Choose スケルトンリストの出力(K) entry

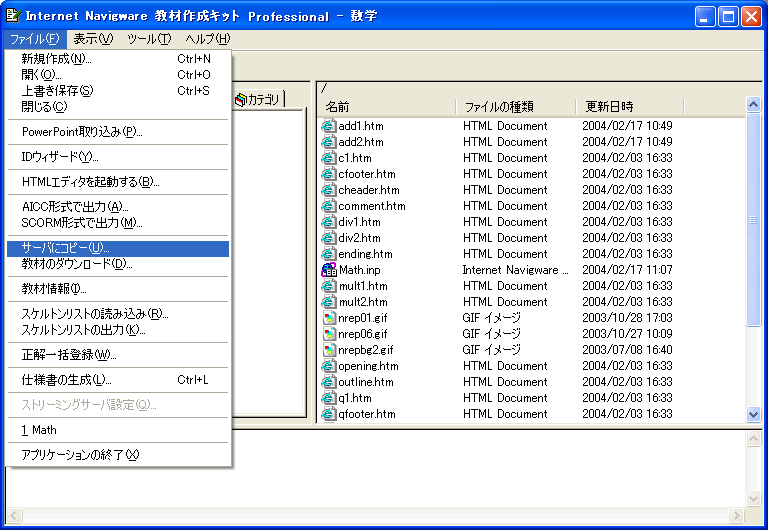click(x=118, y=330)
